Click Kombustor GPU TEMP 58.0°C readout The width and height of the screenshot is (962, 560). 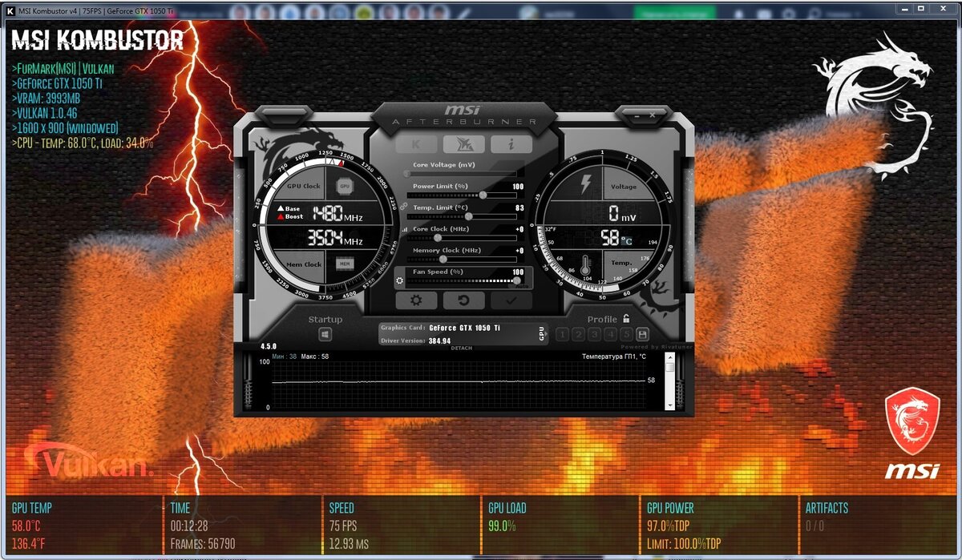click(26, 526)
